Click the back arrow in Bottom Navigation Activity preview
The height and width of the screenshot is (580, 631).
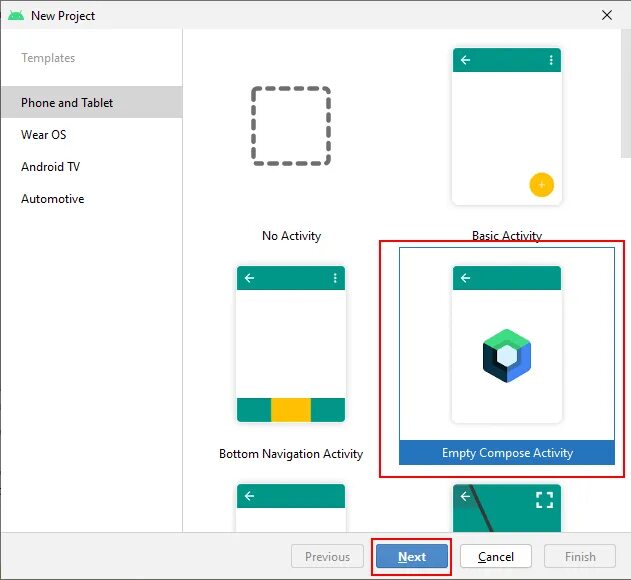249,278
